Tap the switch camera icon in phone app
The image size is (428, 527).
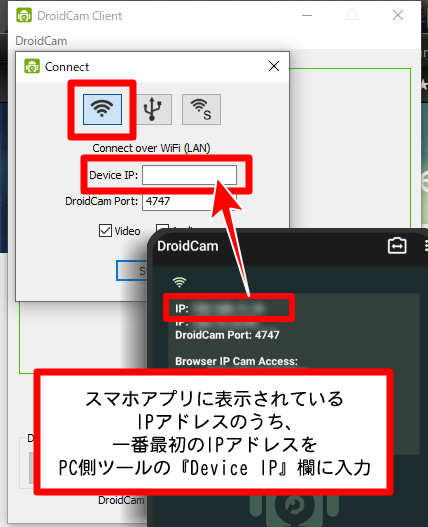[397, 246]
